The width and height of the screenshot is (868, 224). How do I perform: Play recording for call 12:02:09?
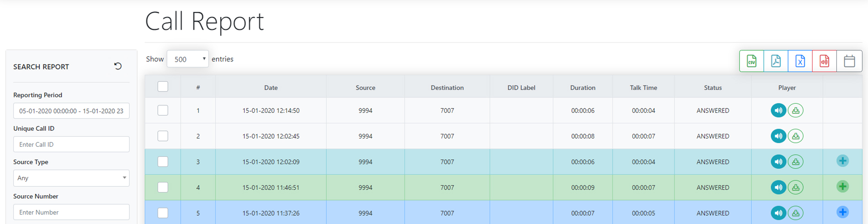click(778, 161)
